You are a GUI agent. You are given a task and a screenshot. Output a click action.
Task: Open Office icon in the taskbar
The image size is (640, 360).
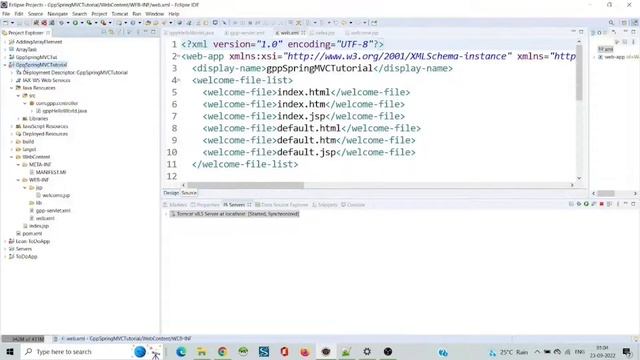tap(284, 351)
